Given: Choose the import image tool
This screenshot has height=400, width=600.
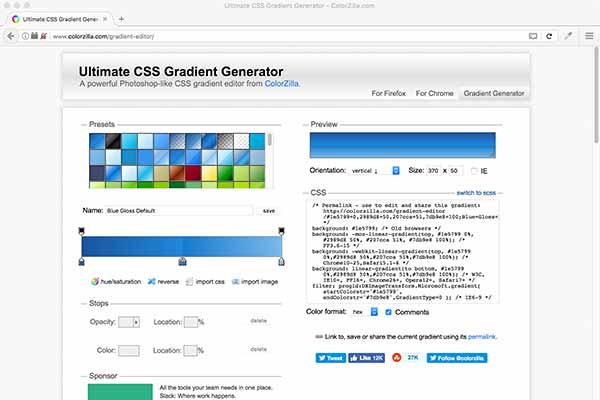Looking at the screenshot, I should (255, 282).
